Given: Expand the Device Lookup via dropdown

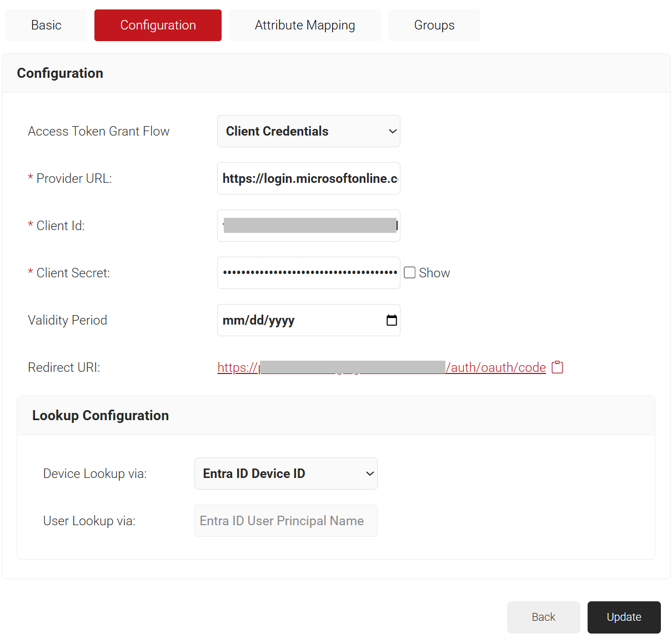Looking at the screenshot, I should [285, 473].
